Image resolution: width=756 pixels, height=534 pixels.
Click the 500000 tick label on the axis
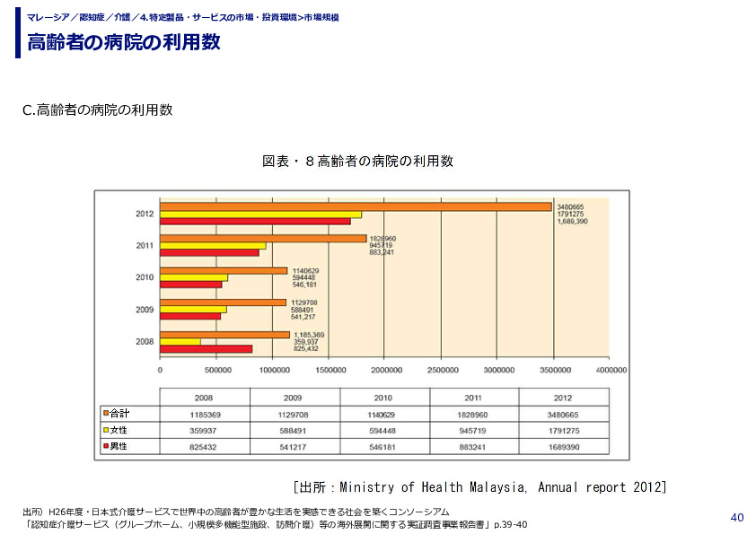point(218,370)
